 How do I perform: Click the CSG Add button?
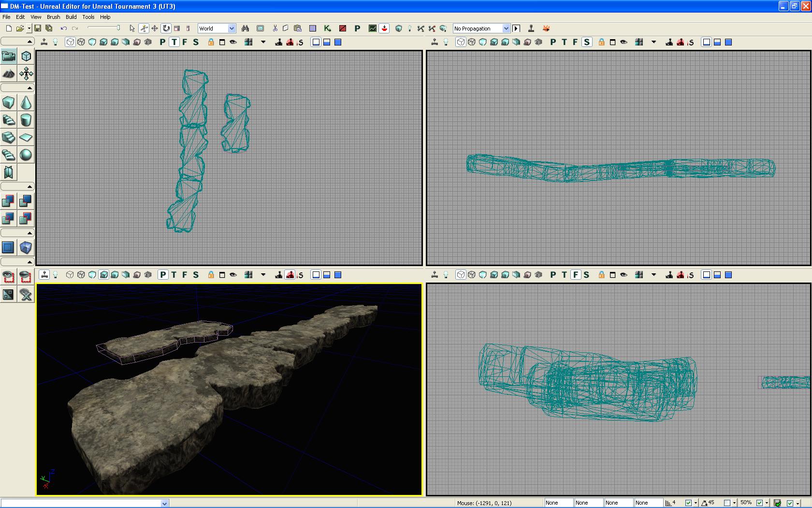coord(9,201)
